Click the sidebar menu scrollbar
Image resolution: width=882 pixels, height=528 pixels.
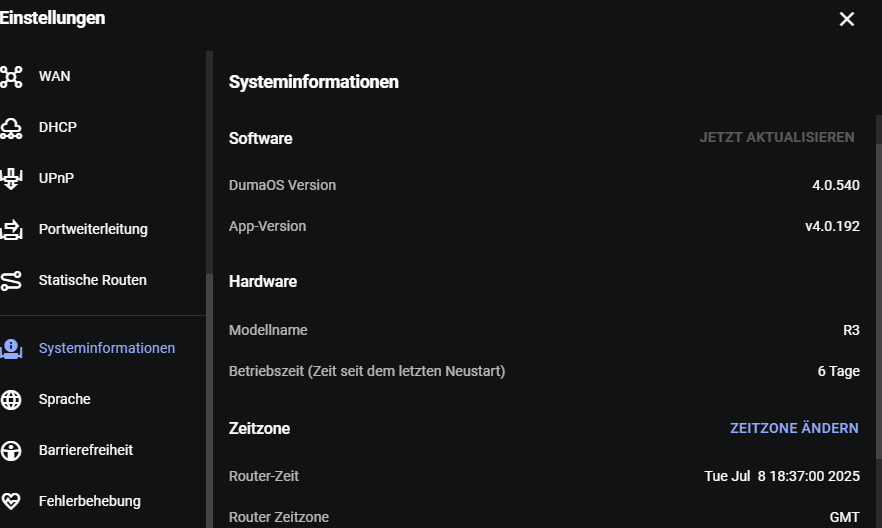coord(209,400)
